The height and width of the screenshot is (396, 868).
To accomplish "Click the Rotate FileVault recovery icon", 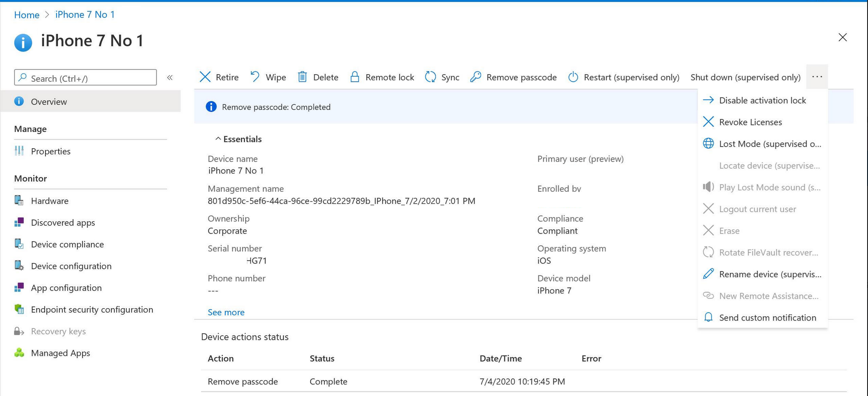I will pos(709,252).
